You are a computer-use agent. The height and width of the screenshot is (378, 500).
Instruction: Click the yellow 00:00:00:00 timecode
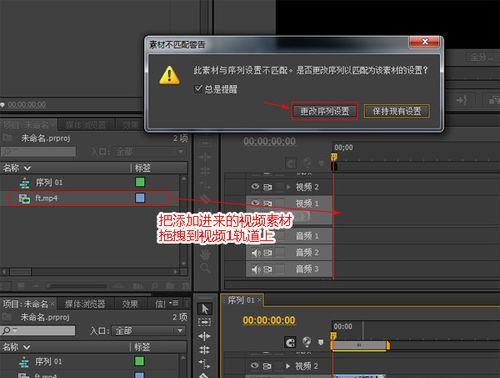(269, 320)
